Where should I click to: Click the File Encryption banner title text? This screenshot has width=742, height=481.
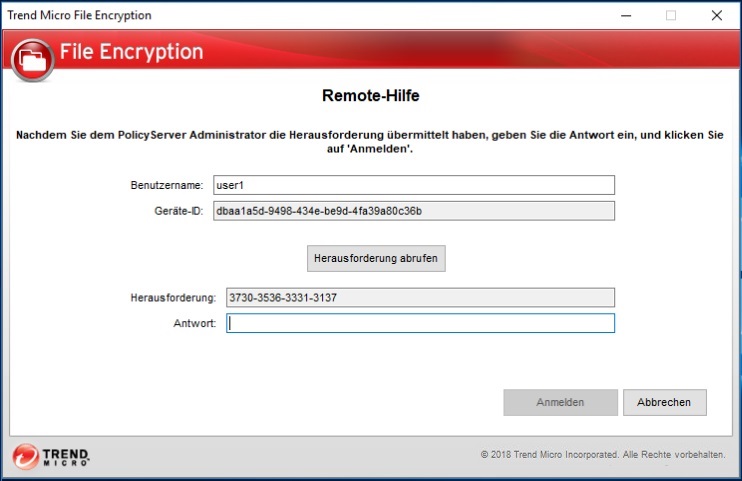(x=131, y=52)
